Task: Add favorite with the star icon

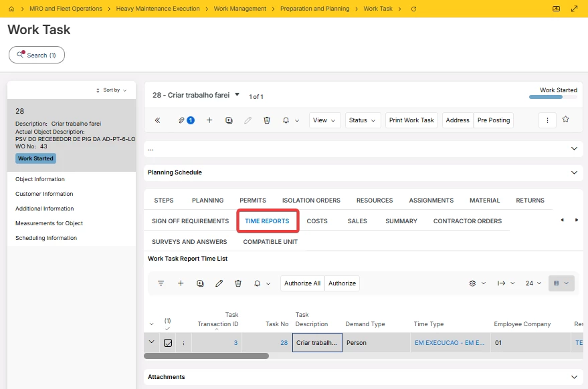Action: tap(565, 119)
